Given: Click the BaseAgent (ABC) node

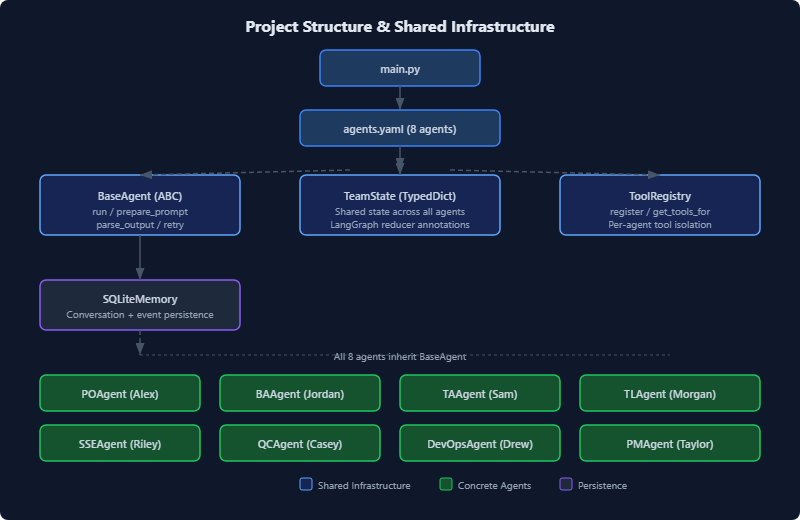Looking at the screenshot, I should tap(140, 205).
